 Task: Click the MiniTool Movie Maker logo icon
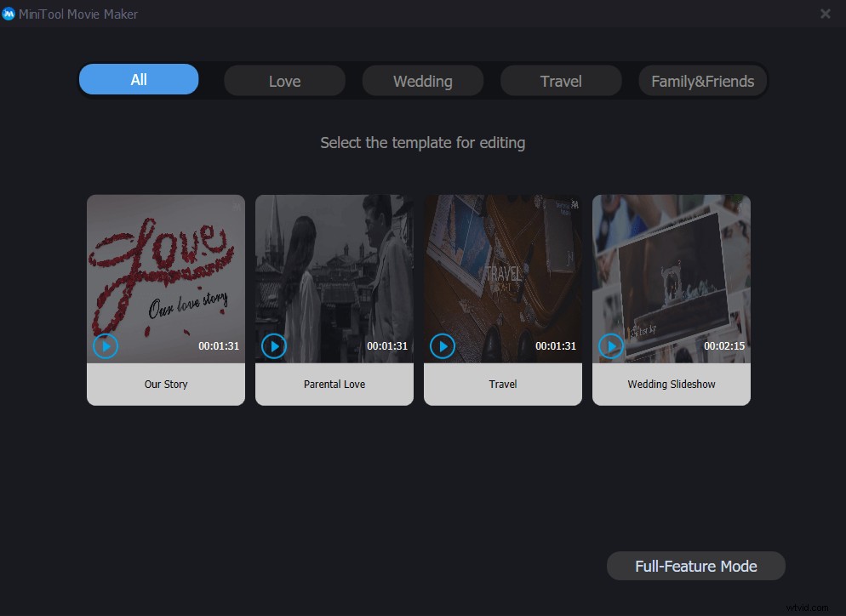(9, 14)
